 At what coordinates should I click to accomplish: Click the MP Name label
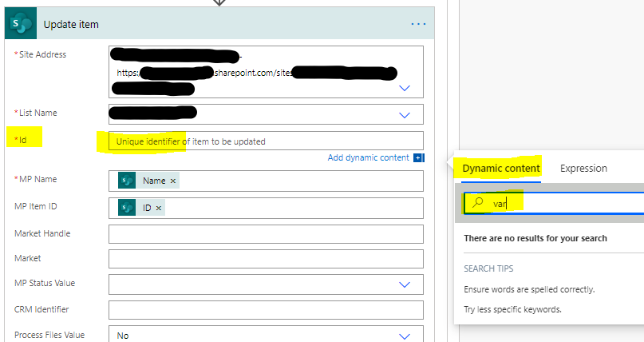click(x=36, y=179)
